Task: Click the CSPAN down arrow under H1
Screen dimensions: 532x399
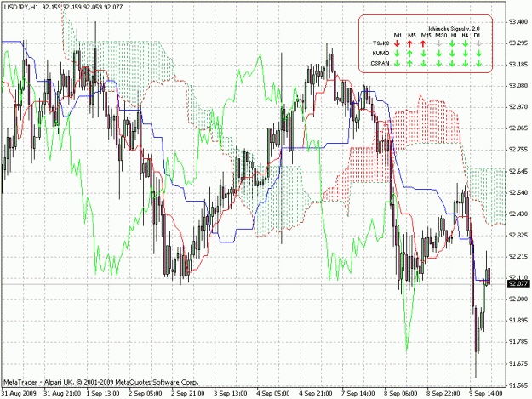Action: point(452,64)
